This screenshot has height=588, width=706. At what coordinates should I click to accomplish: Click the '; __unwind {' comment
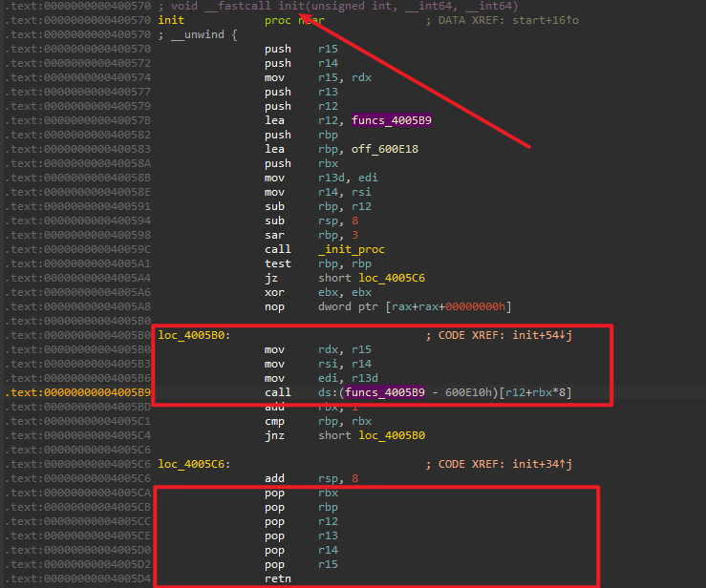pos(198,34)
